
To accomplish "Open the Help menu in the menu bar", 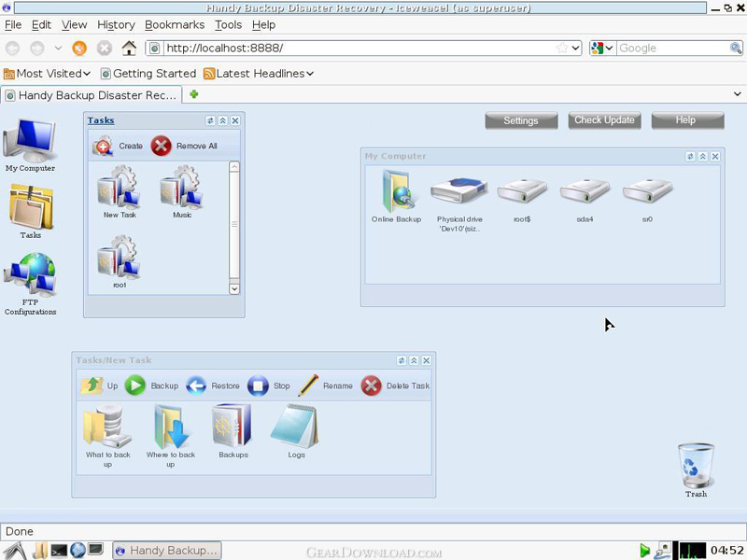I will click(x=263, y=25).
